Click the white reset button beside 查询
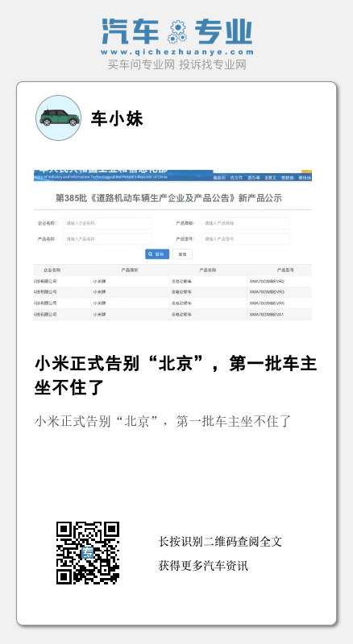 click(182, 254)
